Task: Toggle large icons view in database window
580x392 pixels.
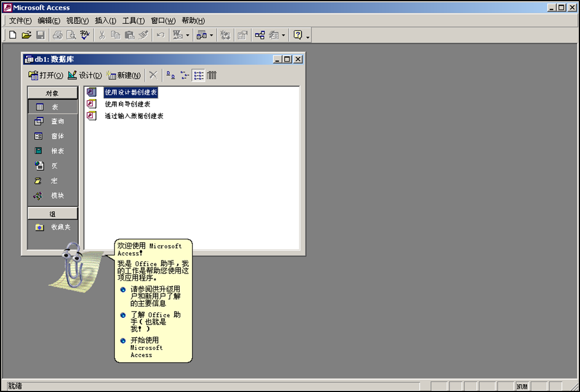Action: (x=170, y=75)
